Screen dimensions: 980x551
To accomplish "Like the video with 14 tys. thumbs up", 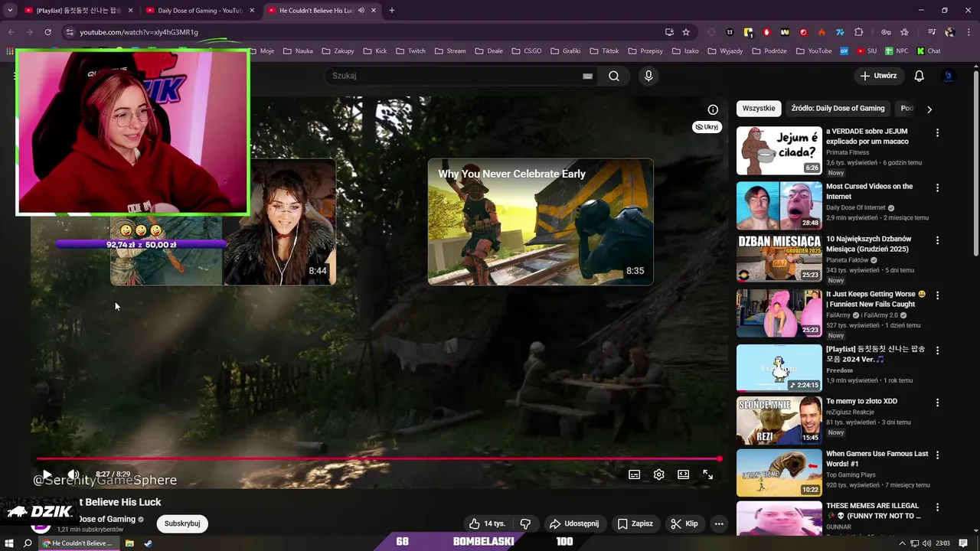I will tap(487, 523).
